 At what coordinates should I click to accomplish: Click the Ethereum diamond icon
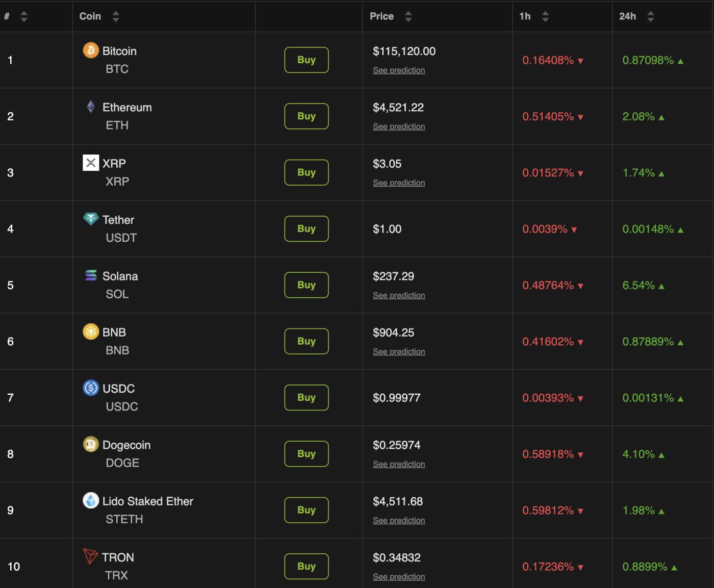pyautogui.click(x=91, y=107)
